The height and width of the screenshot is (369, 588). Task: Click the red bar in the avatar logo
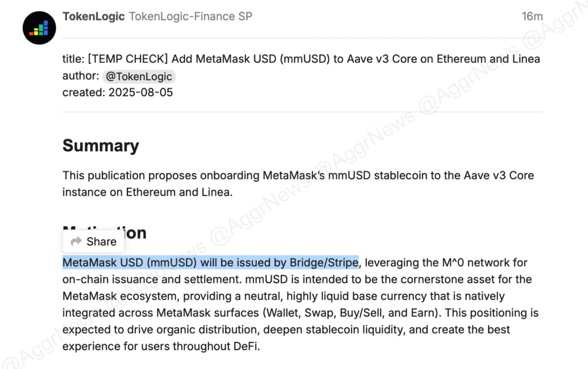click(x=32, y=33)
